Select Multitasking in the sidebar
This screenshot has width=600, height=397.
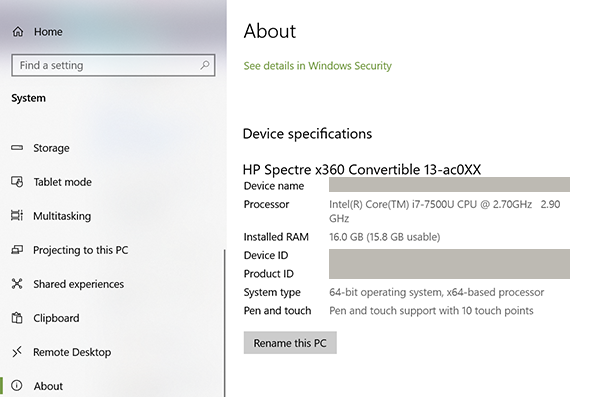62,216
